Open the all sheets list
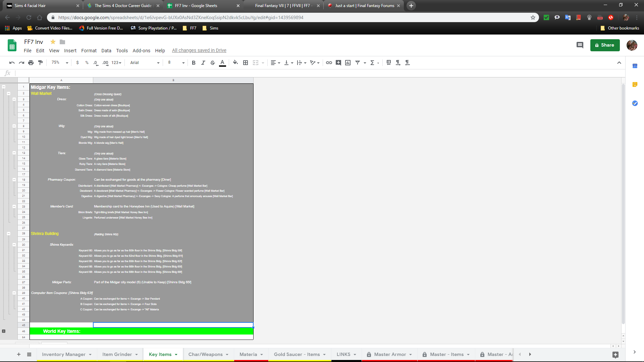The height and width of the screenshot is (362, 644). click(x=29, y=354)
